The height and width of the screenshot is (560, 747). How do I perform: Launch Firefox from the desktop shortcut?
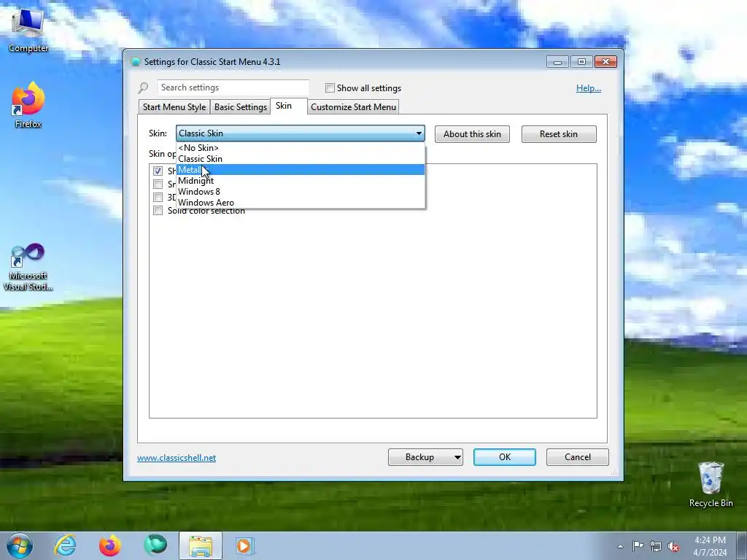(28, 105)
